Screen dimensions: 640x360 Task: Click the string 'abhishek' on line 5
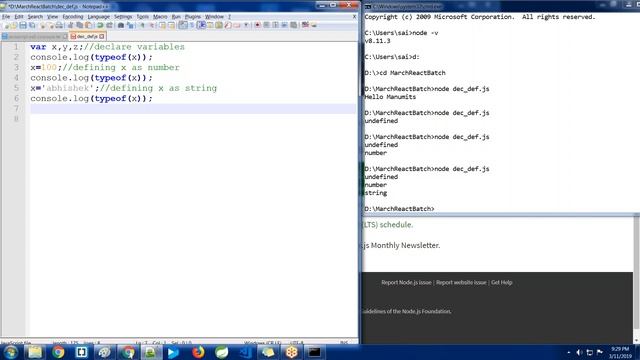68,88
